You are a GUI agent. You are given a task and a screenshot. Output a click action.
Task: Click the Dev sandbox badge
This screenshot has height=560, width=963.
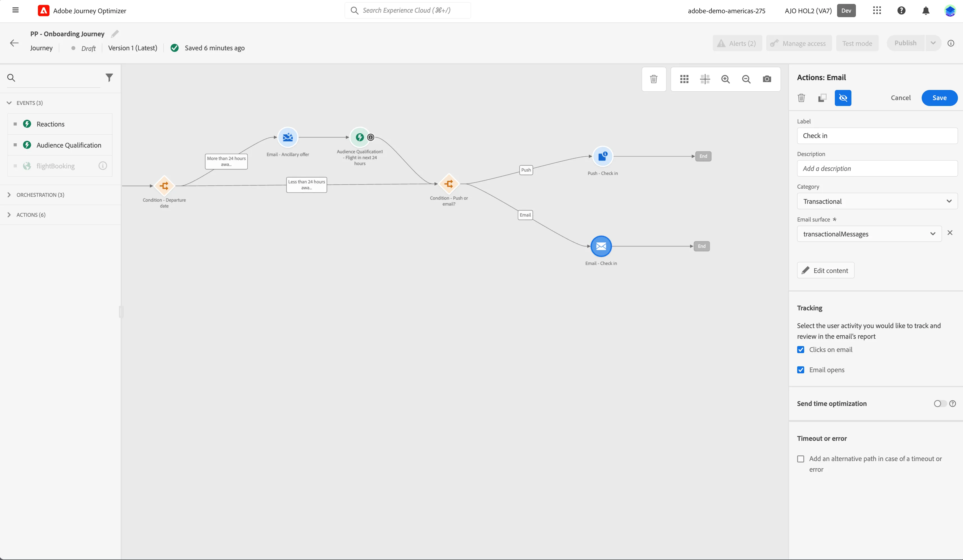(x=846, y=10)
